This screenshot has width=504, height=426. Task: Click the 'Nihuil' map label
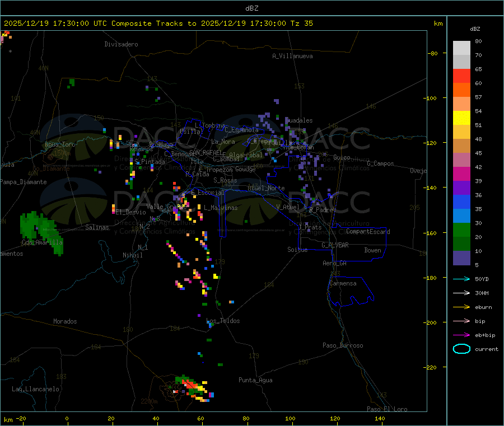click(132, 255)
